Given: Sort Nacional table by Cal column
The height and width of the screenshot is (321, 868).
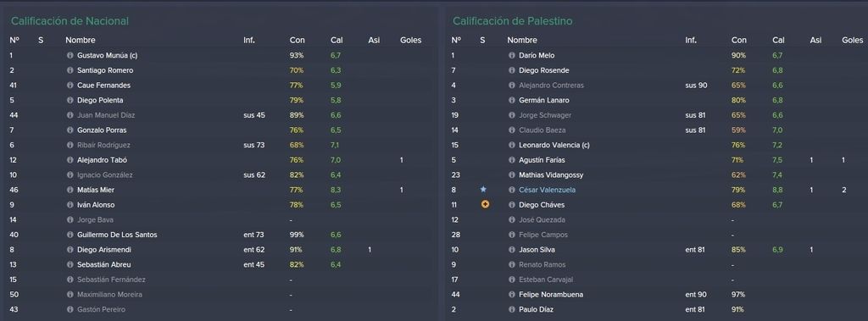Looking at the screenshot, I should tap(337, 40).
